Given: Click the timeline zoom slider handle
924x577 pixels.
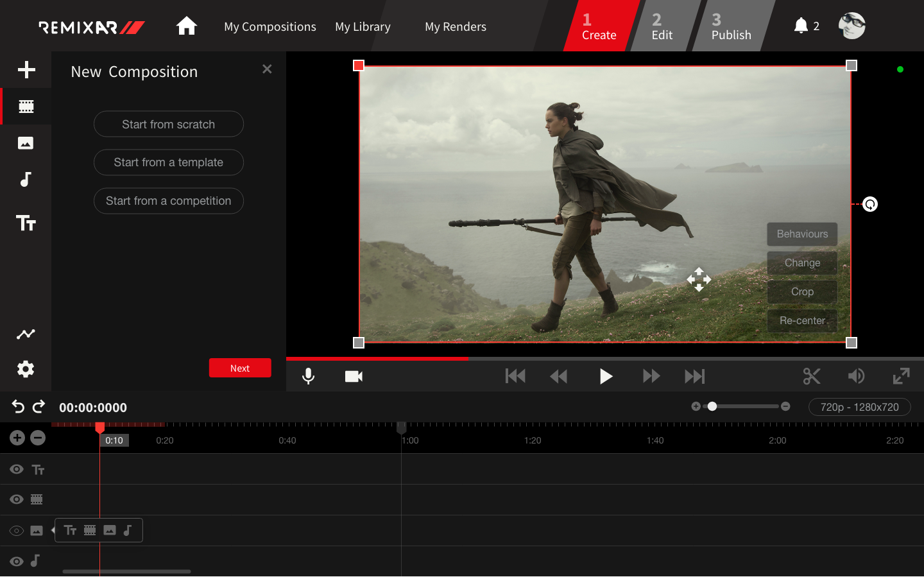Looking at the screenshot, I should pyautogui.click(x=712, y=406).
